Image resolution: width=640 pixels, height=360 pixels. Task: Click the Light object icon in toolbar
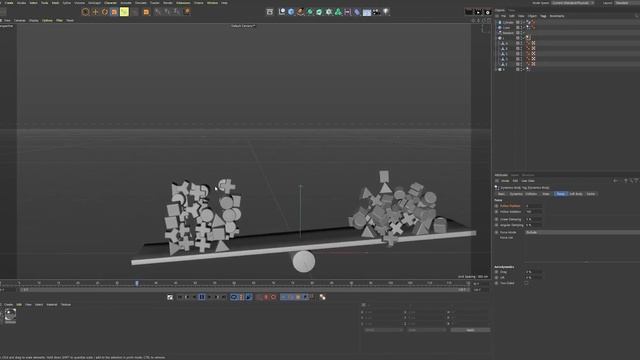click(386, 12)
